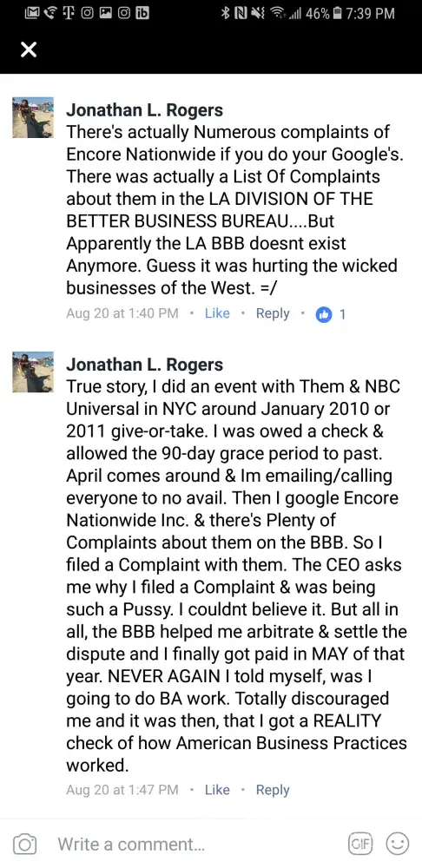Click the battery icon in the status bar
The height and width of the screenshot is (868, 422).
(336, 13)
